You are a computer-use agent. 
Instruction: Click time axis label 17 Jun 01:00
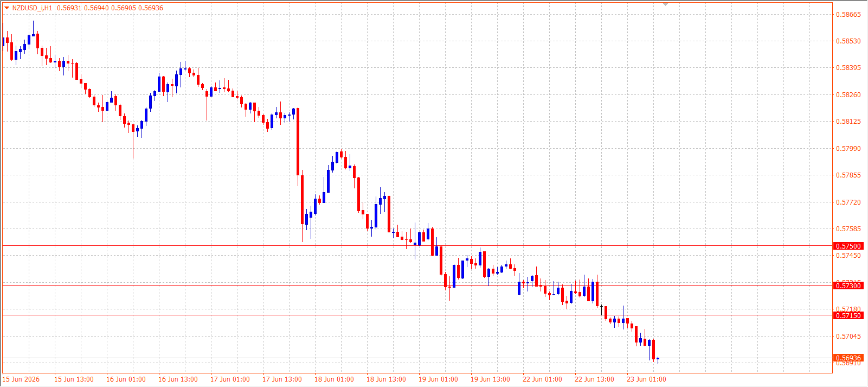click(x=230, y=379)
